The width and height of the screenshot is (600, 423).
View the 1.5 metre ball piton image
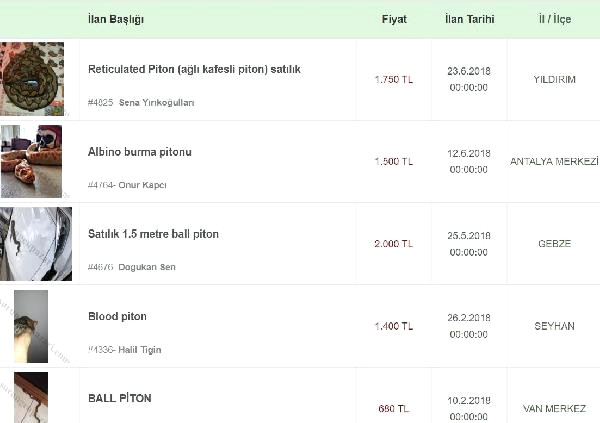36,243
